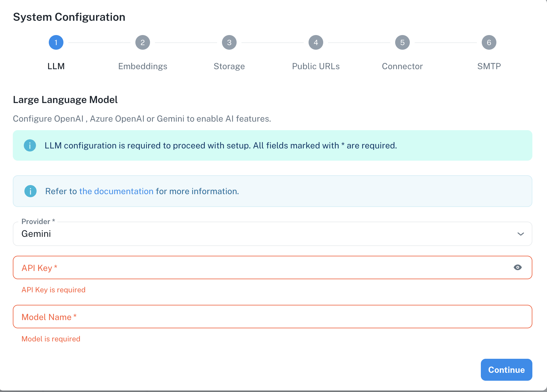Expand the Provider dropdown chevron
Viewport: 547px width, 392px height.
coord(521,234)
